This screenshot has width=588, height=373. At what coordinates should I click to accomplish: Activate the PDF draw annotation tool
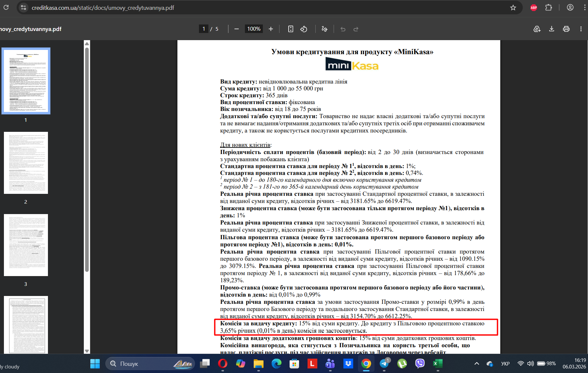pyautogui.click(x=324, y=29)
